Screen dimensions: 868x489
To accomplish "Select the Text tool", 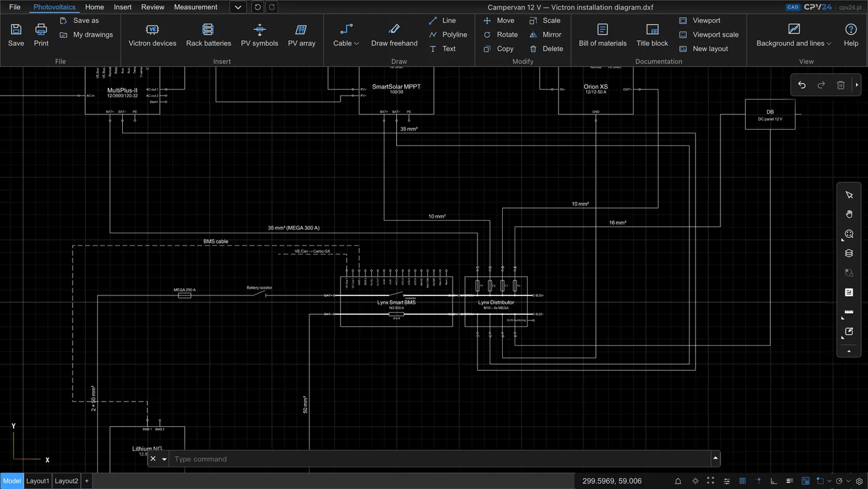I will coord(442,49).
